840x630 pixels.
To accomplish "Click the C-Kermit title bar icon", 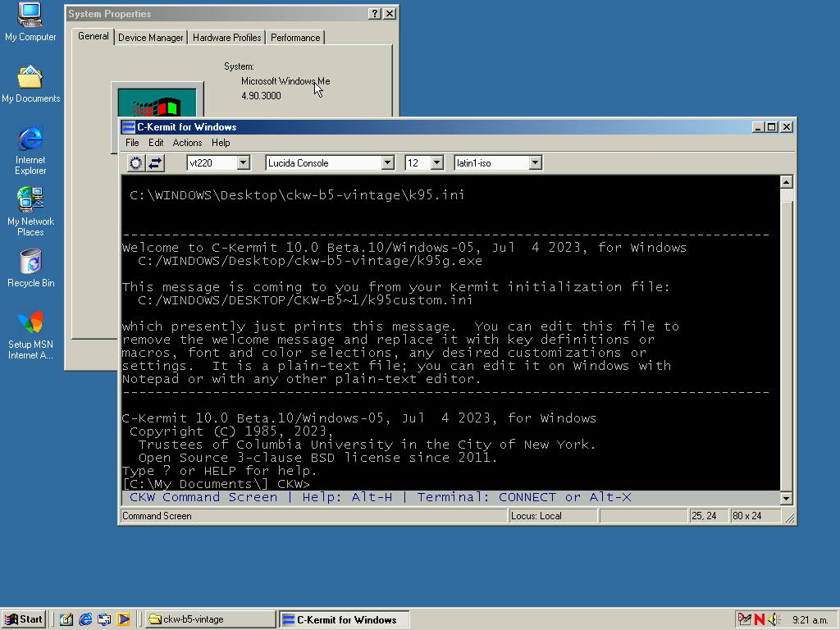I will click(129, 127).
